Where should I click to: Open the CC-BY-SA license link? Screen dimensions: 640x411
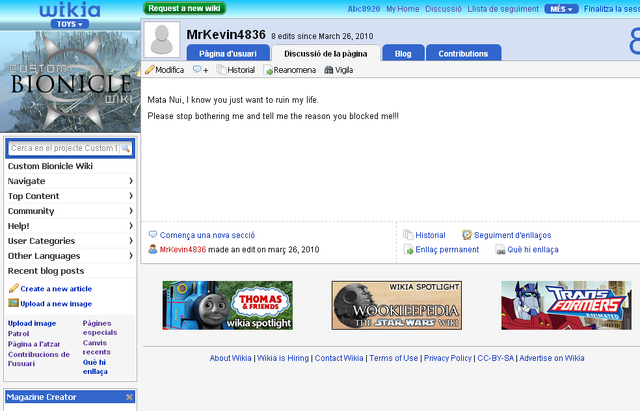tap(496, 358)
